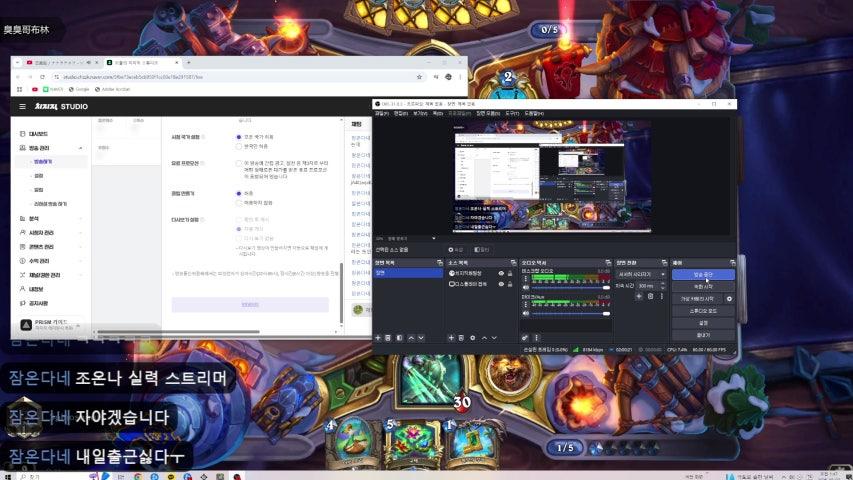Open 도움말 menu in OBS
Screen dimensions: 853x480
534,113
